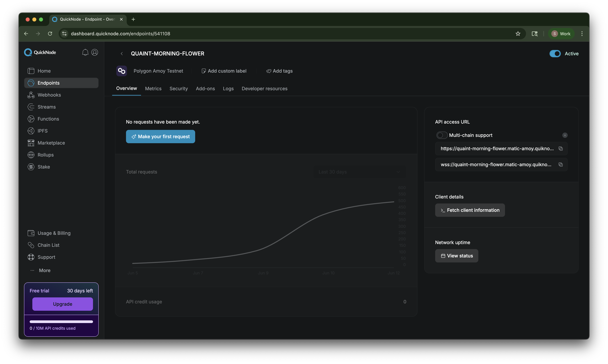This screenshot has width=608, height=364.
Task: Navigate to Functions in the sidebar
Action: (48, 119)
